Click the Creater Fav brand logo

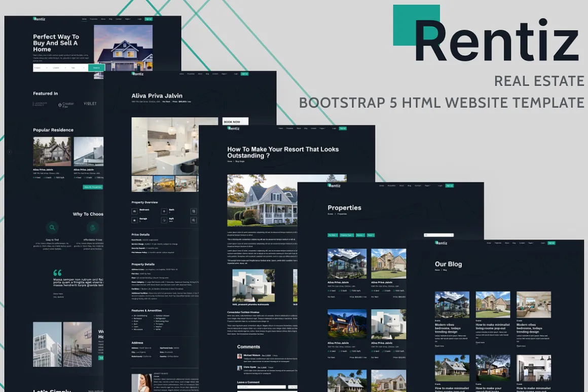point(66,105)
